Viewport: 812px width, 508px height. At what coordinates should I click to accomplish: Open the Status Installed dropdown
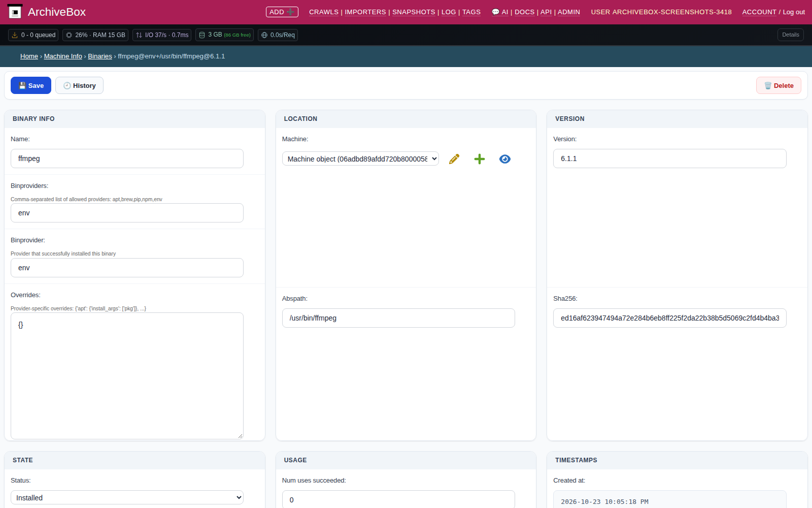click(x=127, y=497)
